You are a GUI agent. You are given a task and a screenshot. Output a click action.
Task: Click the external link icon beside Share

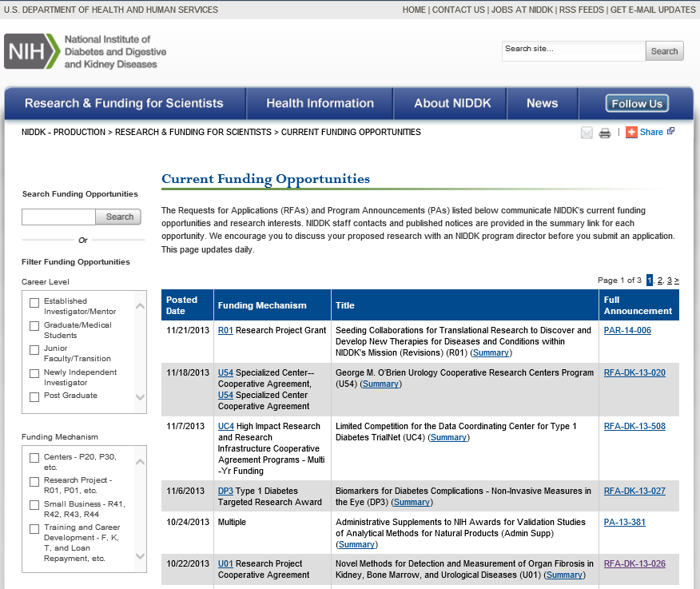[670, 131]
